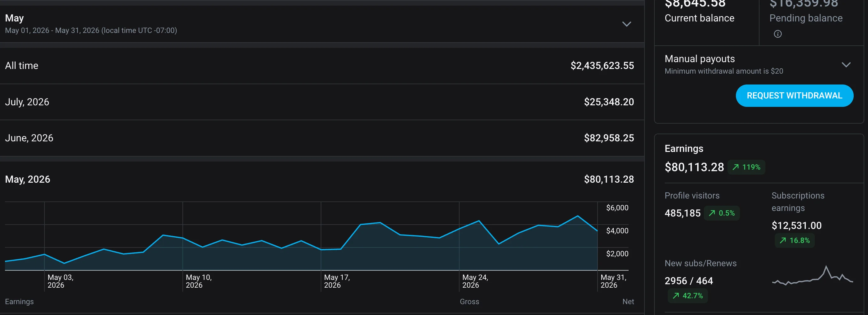Click the Gross earnings label

tap(469, 302)
